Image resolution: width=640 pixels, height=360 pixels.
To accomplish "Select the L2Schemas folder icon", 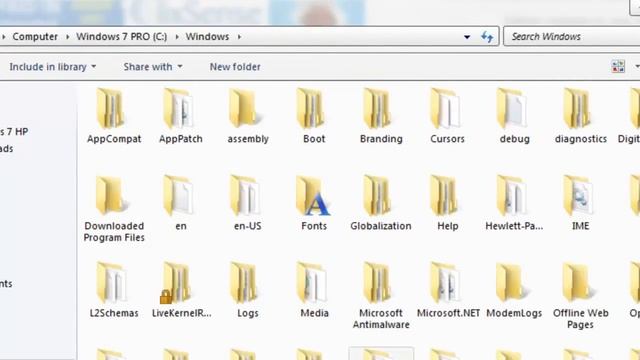I will coord(111,283).
